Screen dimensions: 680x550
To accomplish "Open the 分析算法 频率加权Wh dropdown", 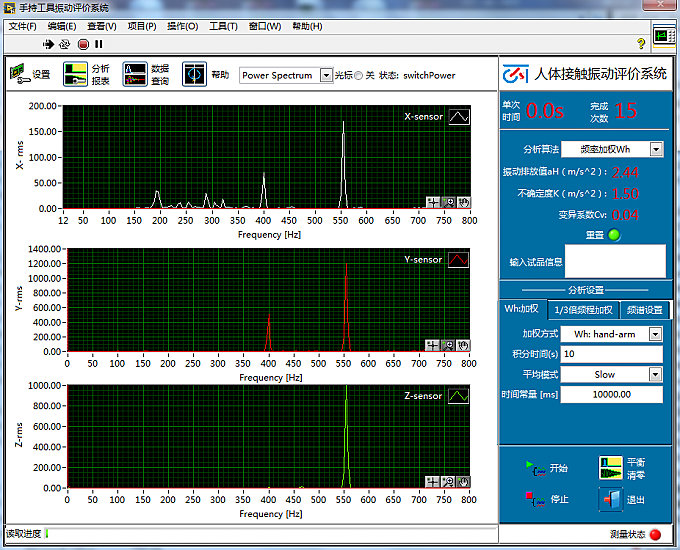I will click(656, 149).
